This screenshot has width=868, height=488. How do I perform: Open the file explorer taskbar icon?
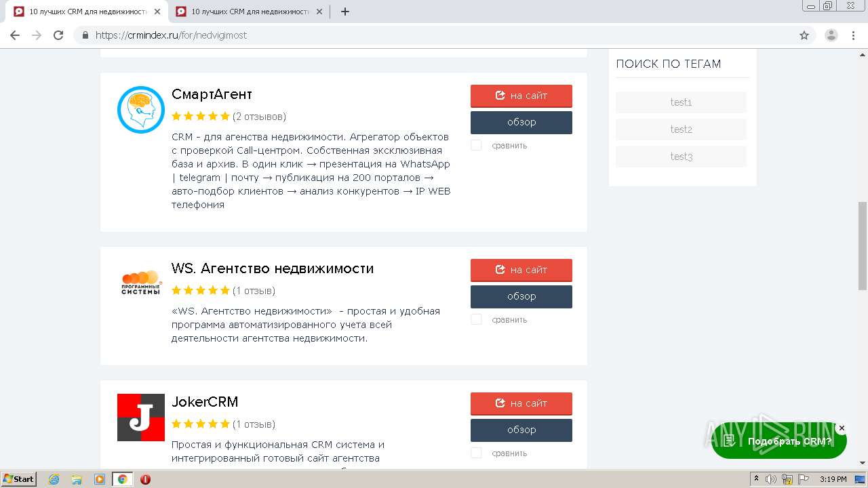[77, 479]
